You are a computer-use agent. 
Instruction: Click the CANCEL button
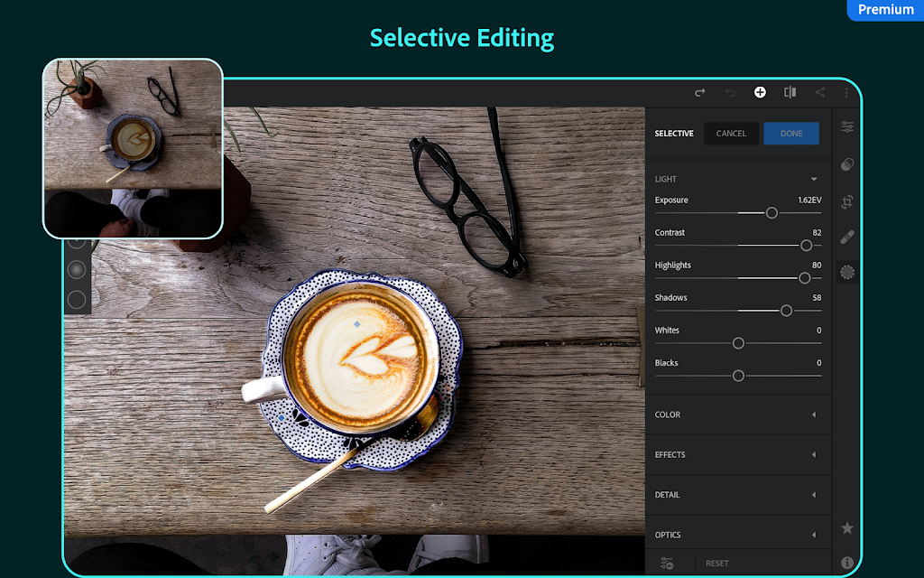pos(731,134)
